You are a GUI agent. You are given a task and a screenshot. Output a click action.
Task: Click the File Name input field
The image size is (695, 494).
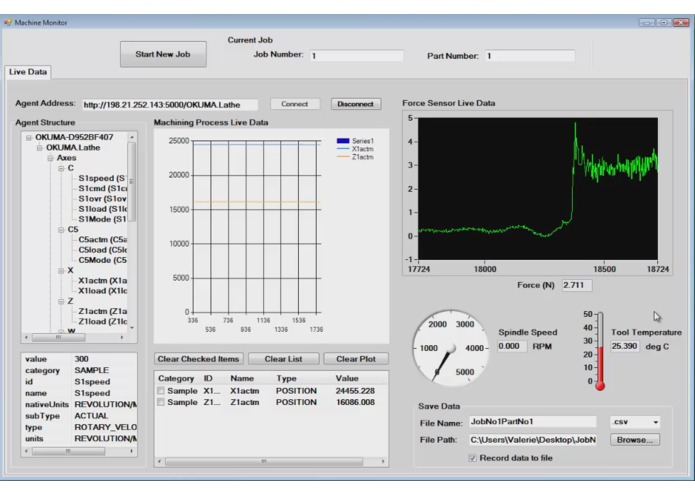coord(532,422)
